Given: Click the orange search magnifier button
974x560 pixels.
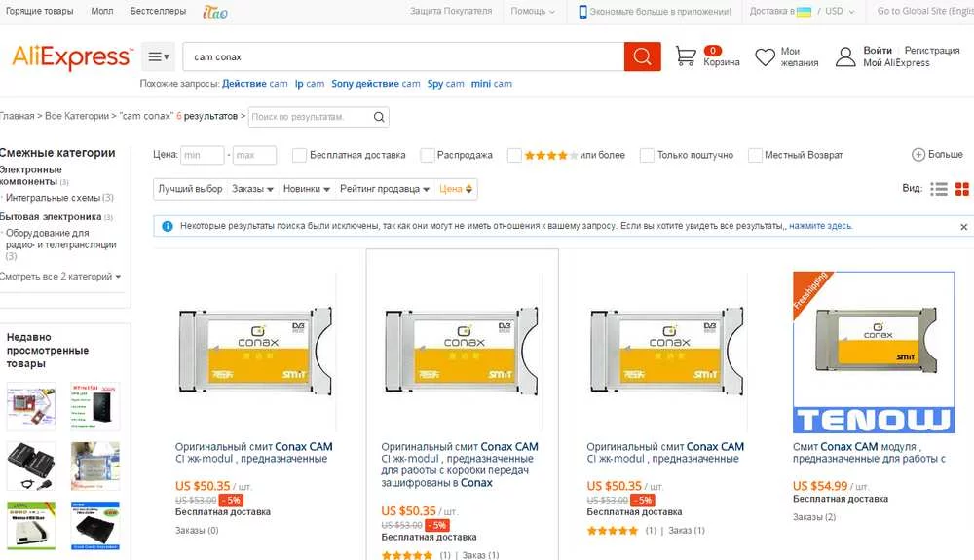Looking at the screenshot, I should [x=642, y=56].
